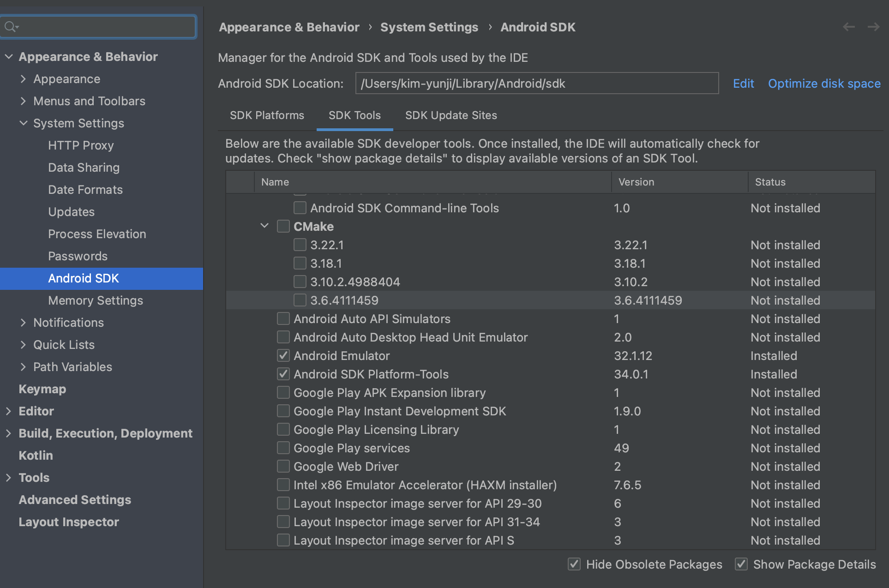The width and height of the screenshot is (889, 588).
Task: Click System Settings in breadcrumb
Action: pos(429,27)
